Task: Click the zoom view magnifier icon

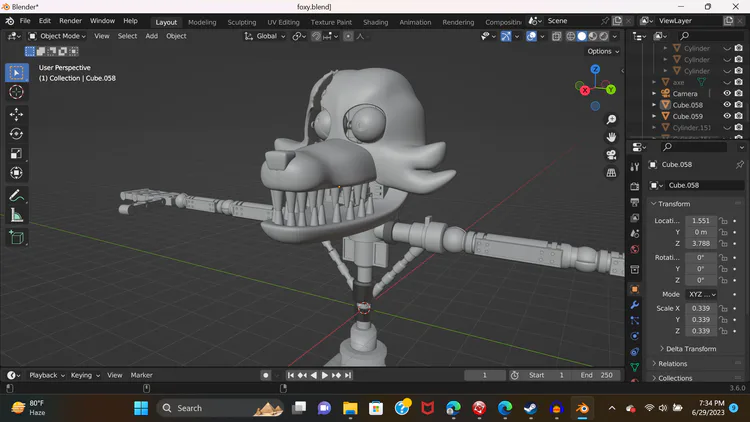Action: pyautogui.click(x=611, y=119)
